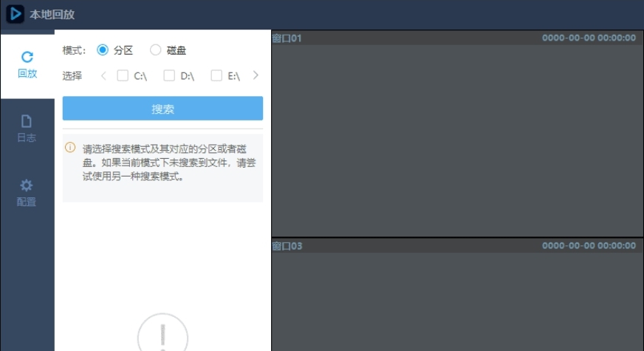Switch to the 日志 log tab

click(x=27, y=129)
